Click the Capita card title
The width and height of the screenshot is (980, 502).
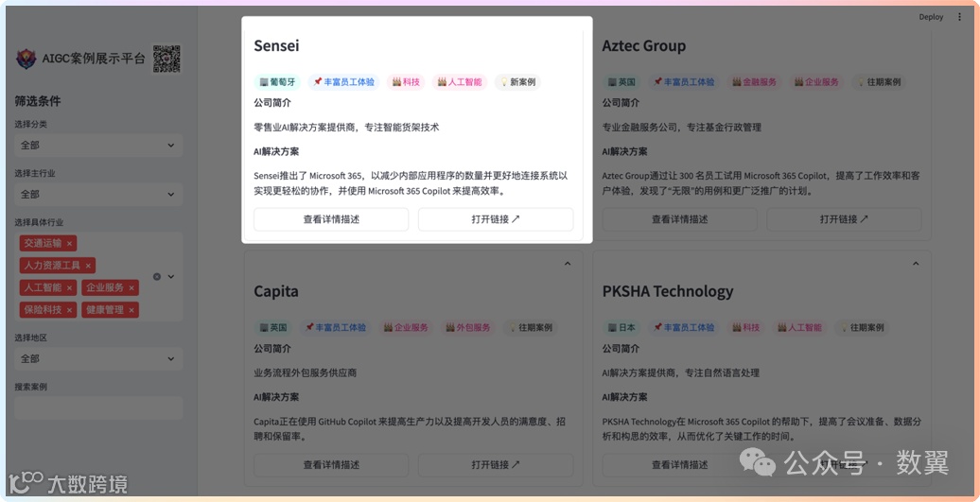(276, 291)
